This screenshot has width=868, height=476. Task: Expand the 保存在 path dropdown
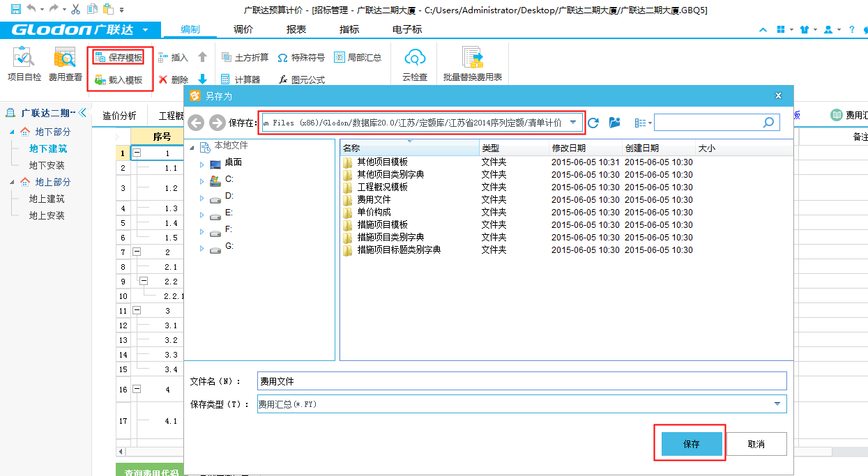pos(573,123)
